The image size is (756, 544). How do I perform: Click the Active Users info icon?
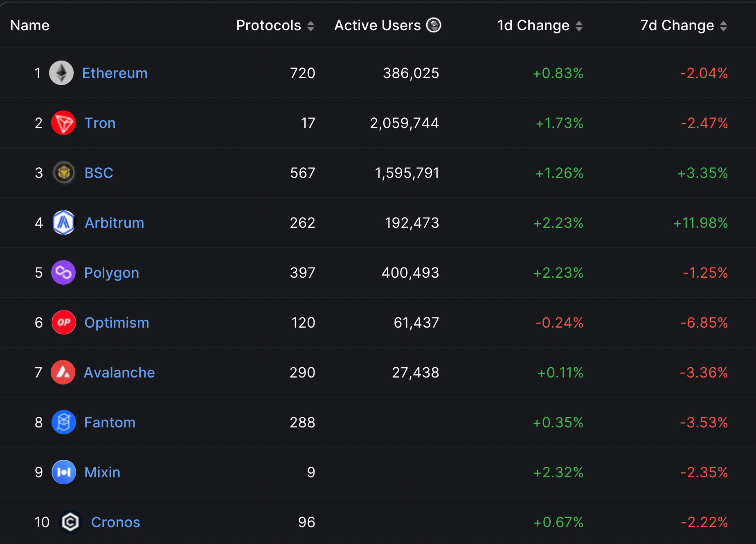point(434,25)
